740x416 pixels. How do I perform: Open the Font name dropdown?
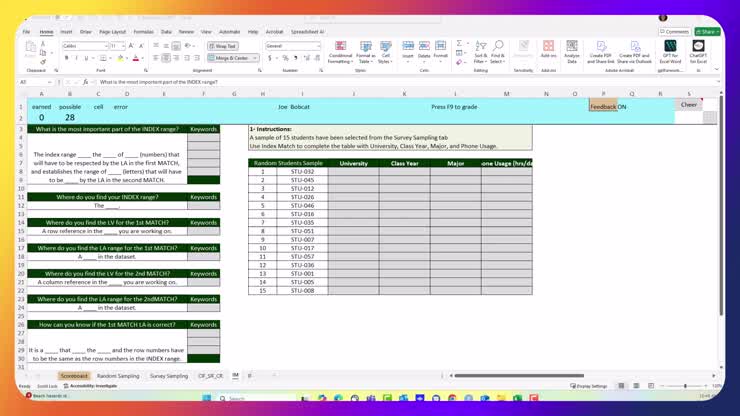pos(105,46)
